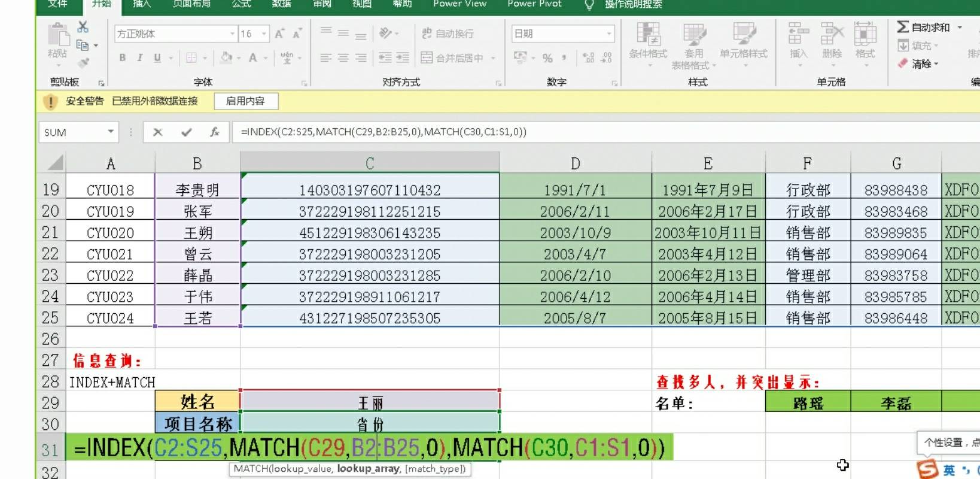Open the Alignment dialog launcher
The width and height of the screenshot is (980, 479).
(498, 83)
